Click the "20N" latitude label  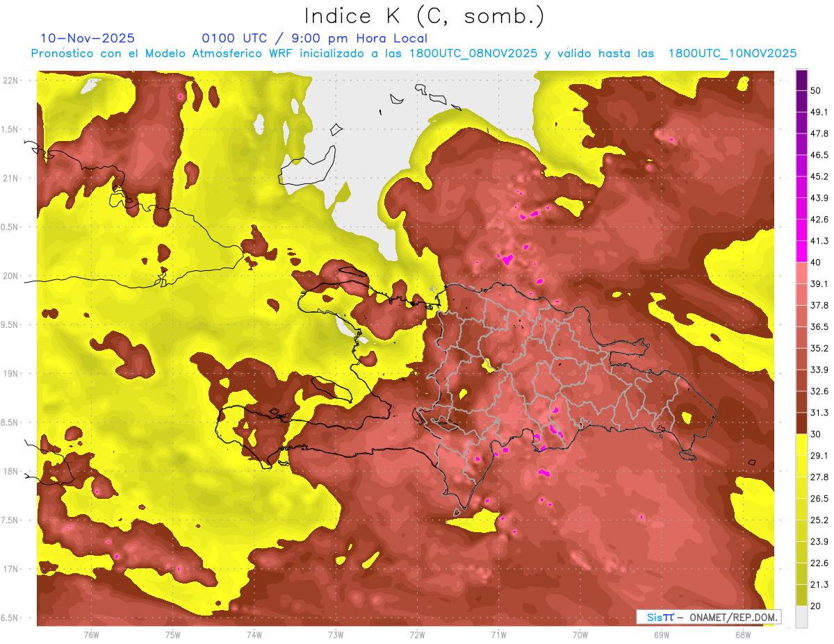coord(10,276)
